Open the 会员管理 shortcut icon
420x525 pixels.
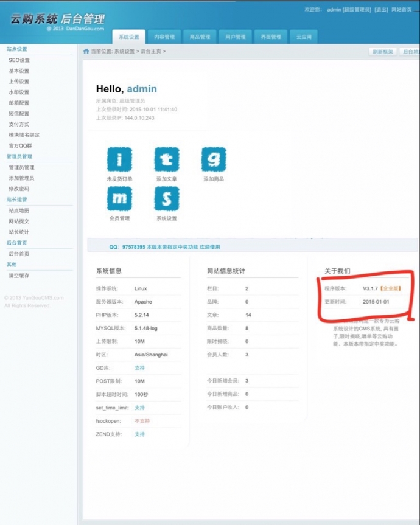click(119, 198)
